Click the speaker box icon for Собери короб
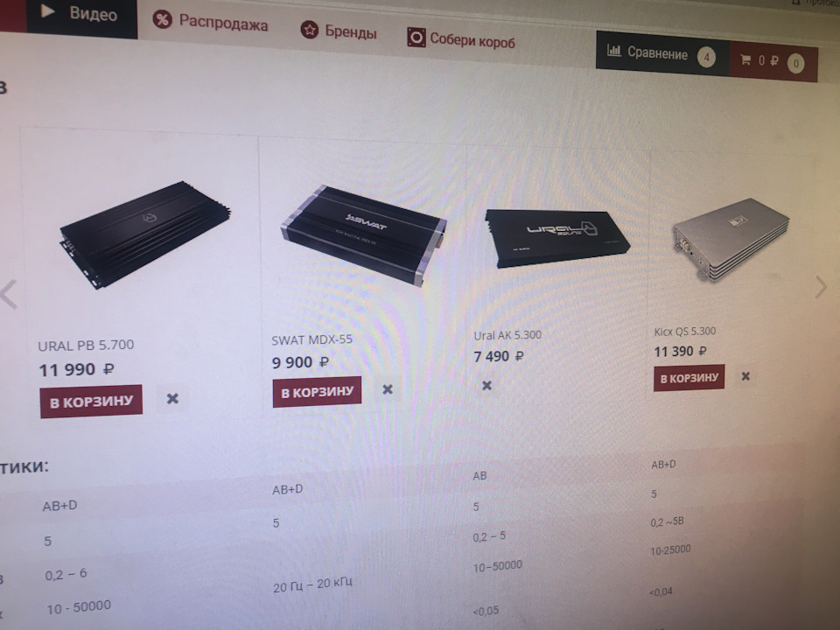Screen dimensions: 840x630 416,38
